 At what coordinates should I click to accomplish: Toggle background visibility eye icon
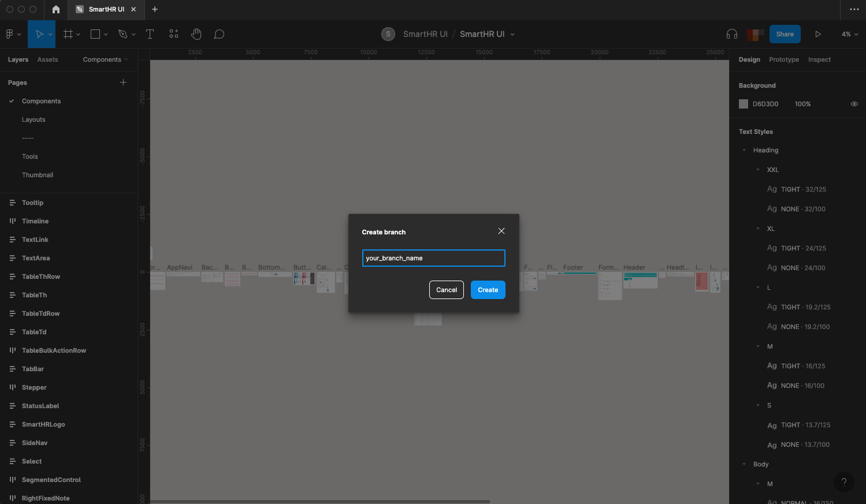tap(854, 104)
